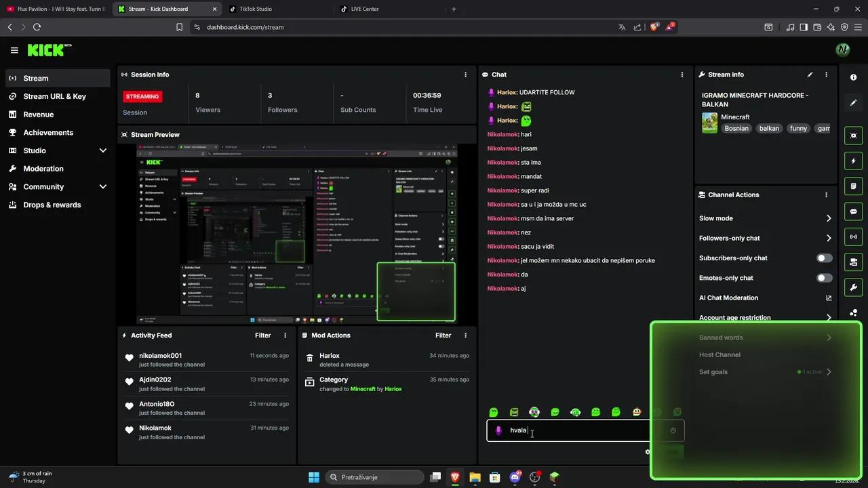868x488 pixels.
Task: Click the broadcast signal icon in right sidebar
Action: pyautogui.click(x=854, y=237)
